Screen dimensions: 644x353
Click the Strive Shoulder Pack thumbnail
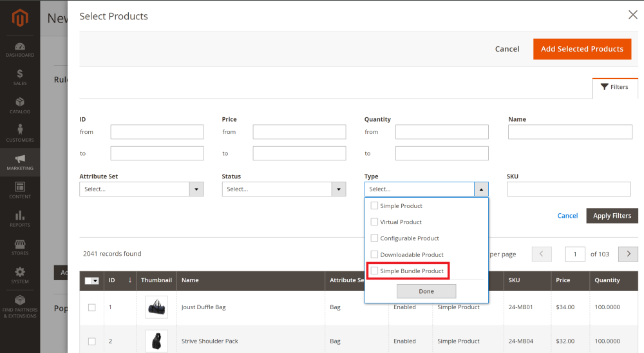(156, 341)
